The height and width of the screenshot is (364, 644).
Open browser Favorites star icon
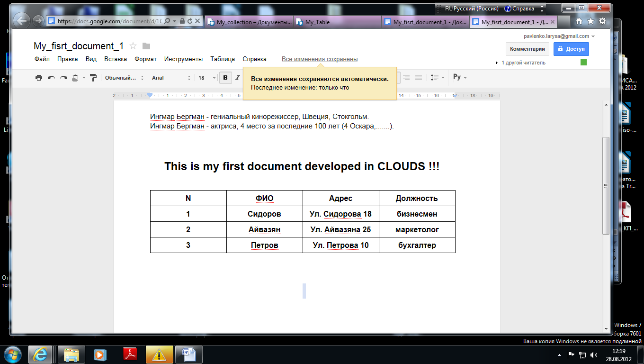coord(590,21)
